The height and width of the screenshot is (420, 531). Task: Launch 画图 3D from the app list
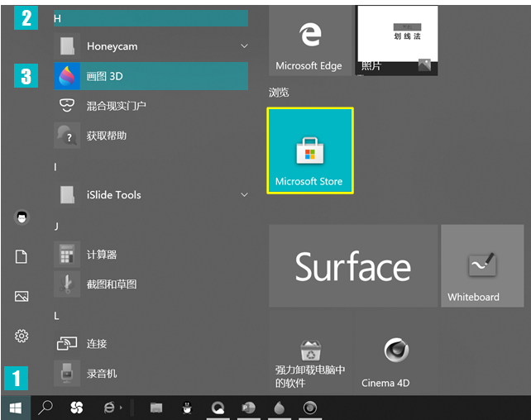[151, 76]
